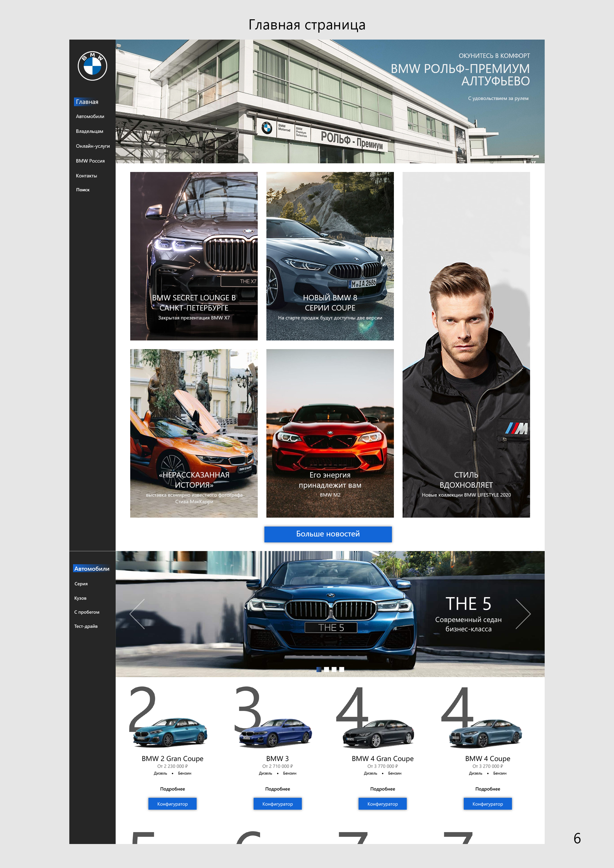The width and height of the screenshot is (614, 868).
Task: Open the Кузов submenu item
Action: tap(80, 598)
